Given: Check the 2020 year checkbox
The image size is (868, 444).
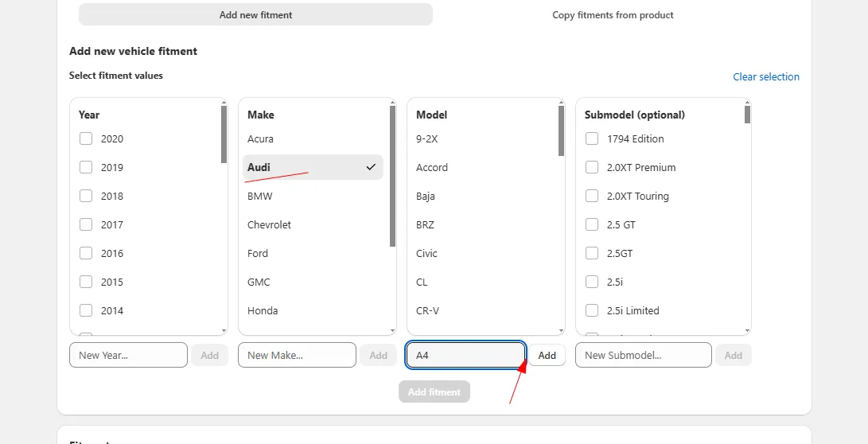Looking at the screenshot, I should (x=86, y=139).
